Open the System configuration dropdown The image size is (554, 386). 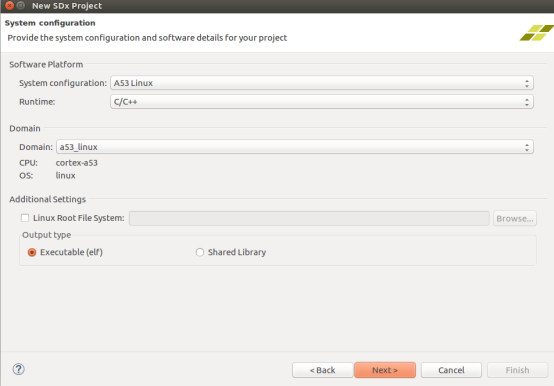pyautogui.click(x=322, y=83)
